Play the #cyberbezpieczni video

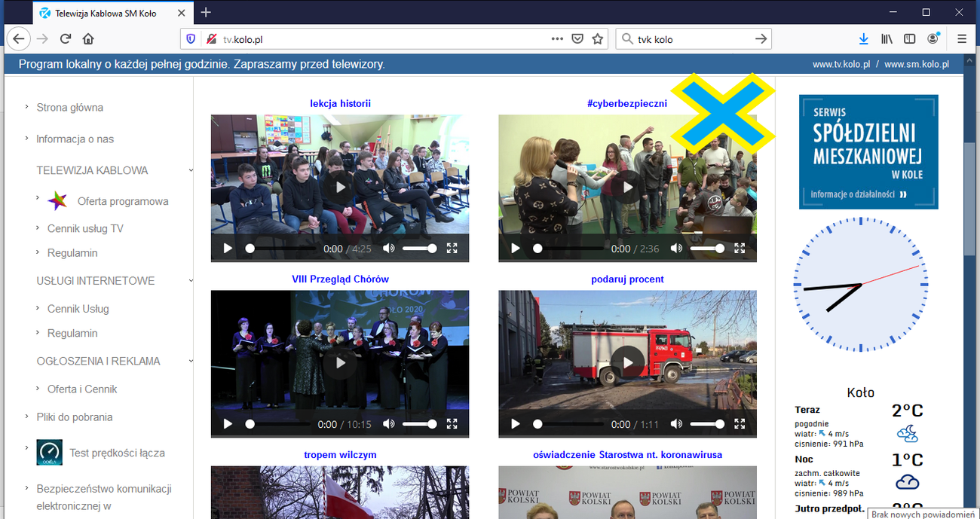516,248
